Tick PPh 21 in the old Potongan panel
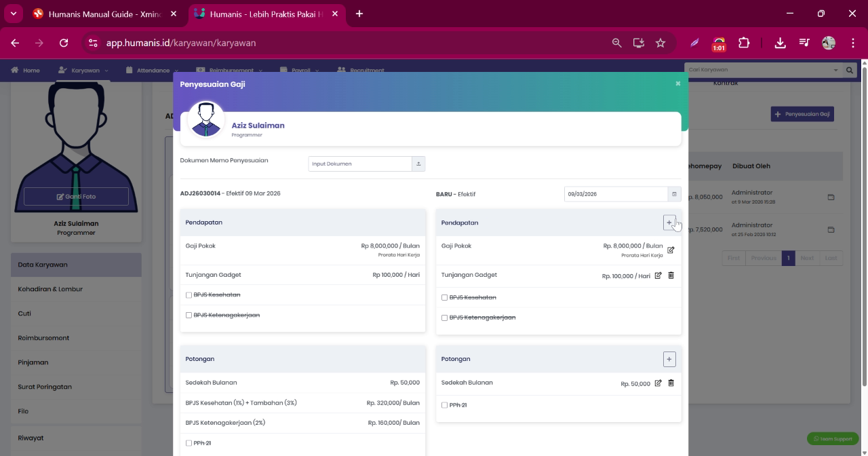 click(x=189, y=443)
